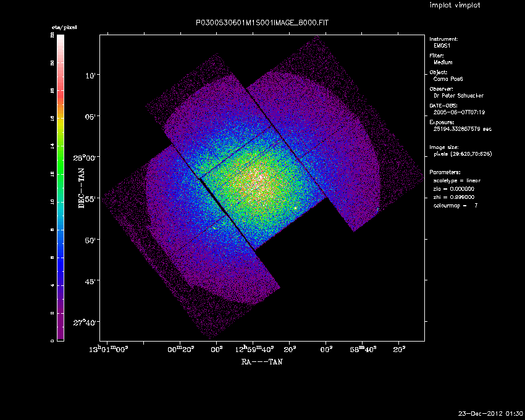Select the 'zhi = 0.999000' parameter
Screen dimensions: 525x420
point(454,197)
